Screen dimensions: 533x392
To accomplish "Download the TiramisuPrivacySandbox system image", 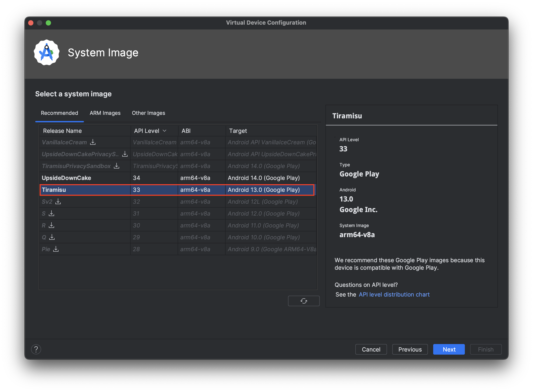I will (x=117, y=166).
